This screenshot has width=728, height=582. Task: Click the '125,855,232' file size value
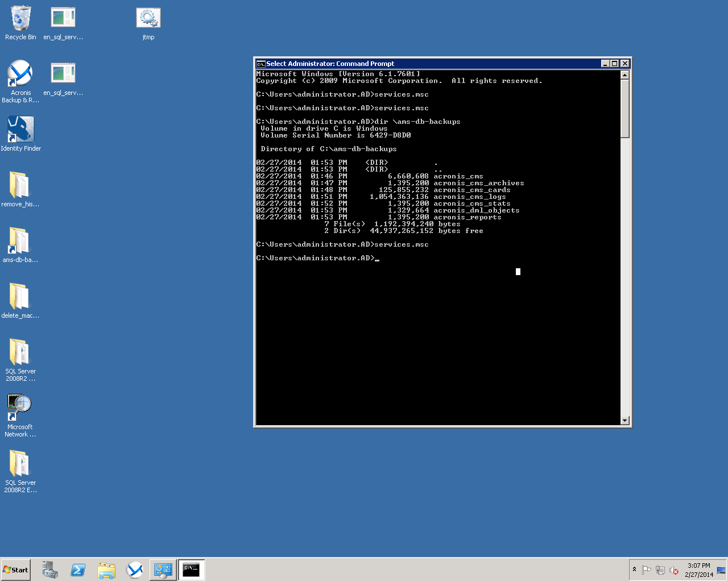point(404,190)
